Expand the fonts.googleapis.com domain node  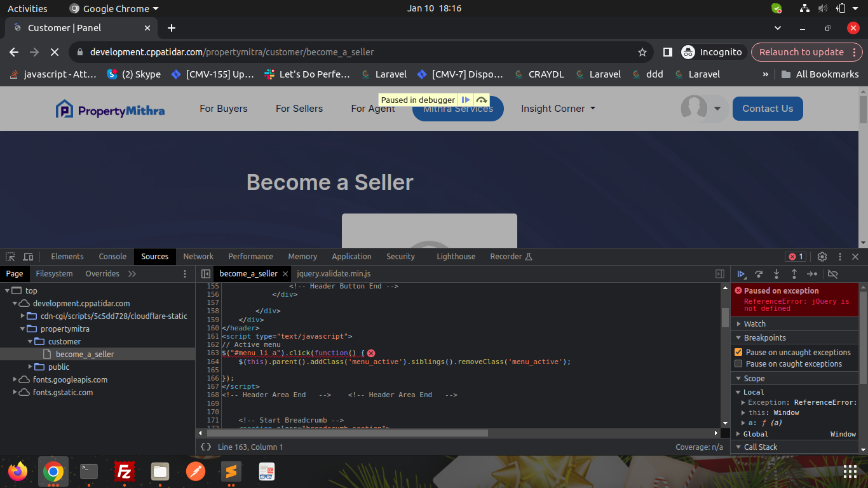pyautogui.click(x=15, y=379)
